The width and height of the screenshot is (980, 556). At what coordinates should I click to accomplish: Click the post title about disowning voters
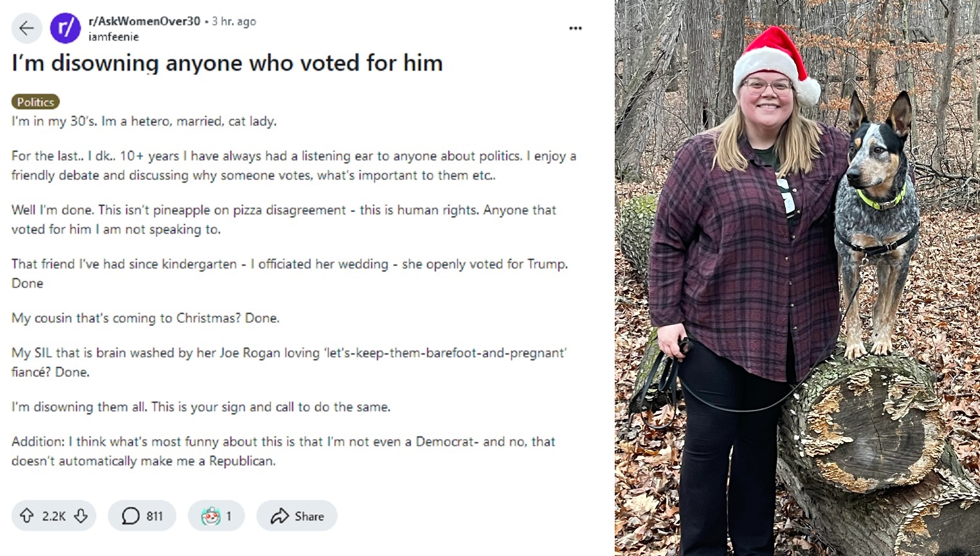(227, 63)
